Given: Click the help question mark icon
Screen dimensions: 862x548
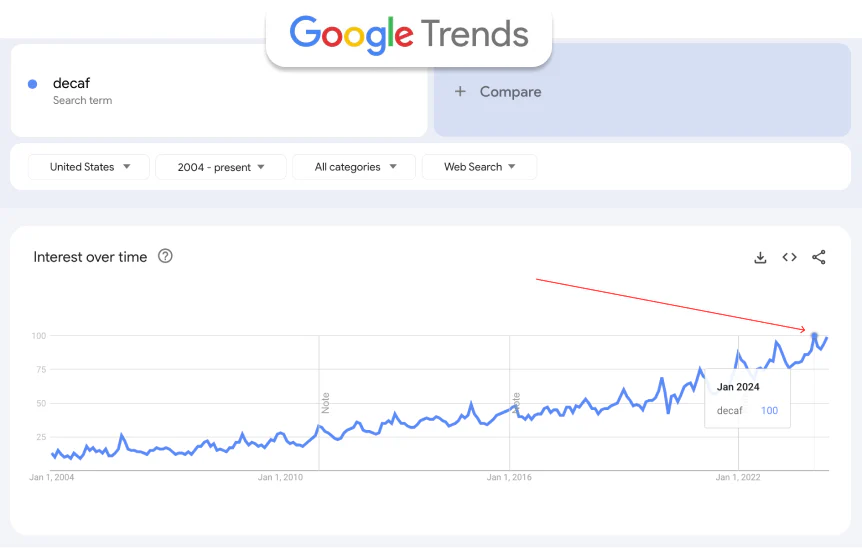Looking at the screenshot, I should [x=166, y=256].
